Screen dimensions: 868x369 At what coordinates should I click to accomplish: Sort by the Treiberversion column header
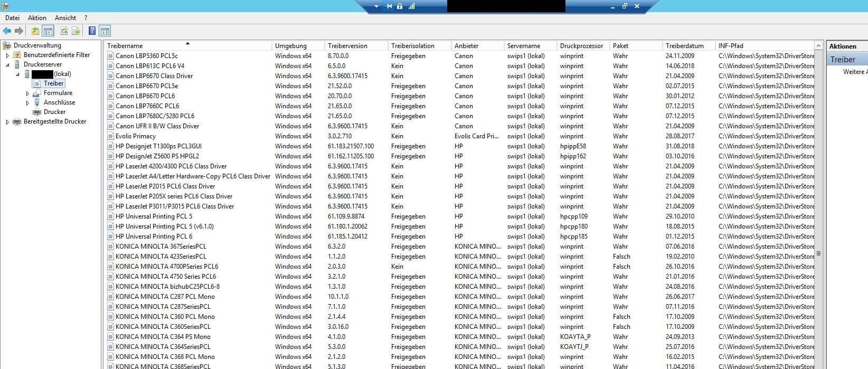[356, 46]
